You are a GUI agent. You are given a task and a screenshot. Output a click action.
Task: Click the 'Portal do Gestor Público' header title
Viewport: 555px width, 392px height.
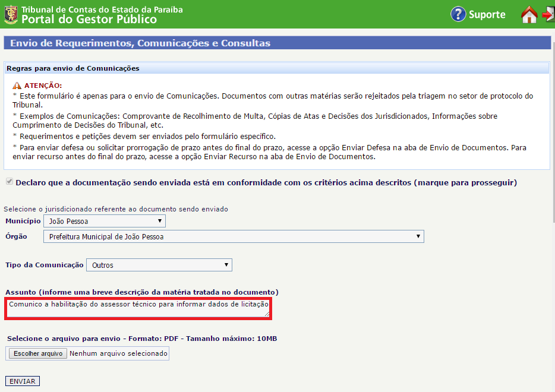(x=89, y=20)
